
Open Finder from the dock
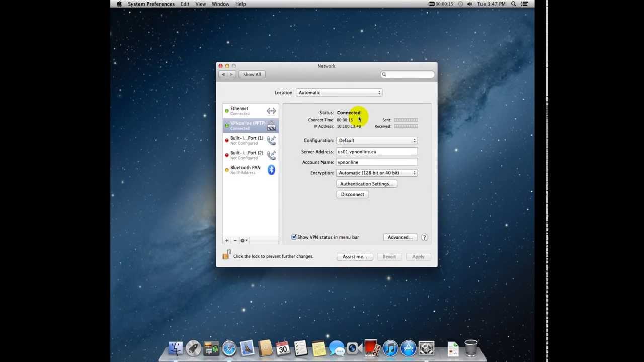click(x=176, y=348)
